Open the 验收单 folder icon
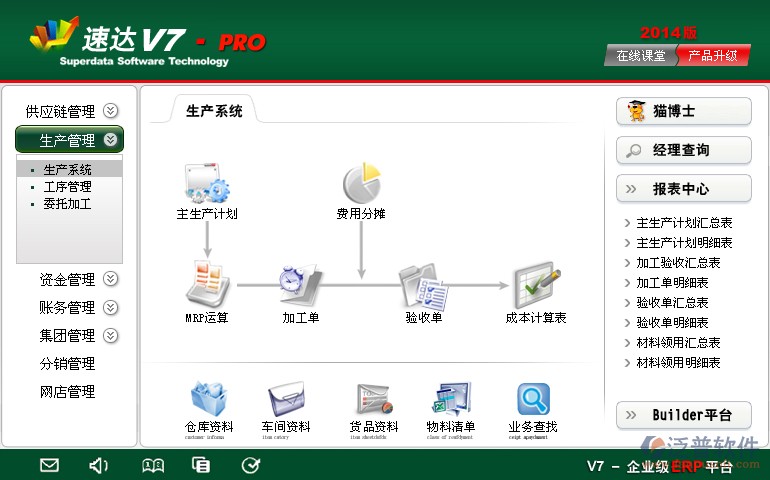This screenshot has height=480, width=770. [x=423, y=287]
